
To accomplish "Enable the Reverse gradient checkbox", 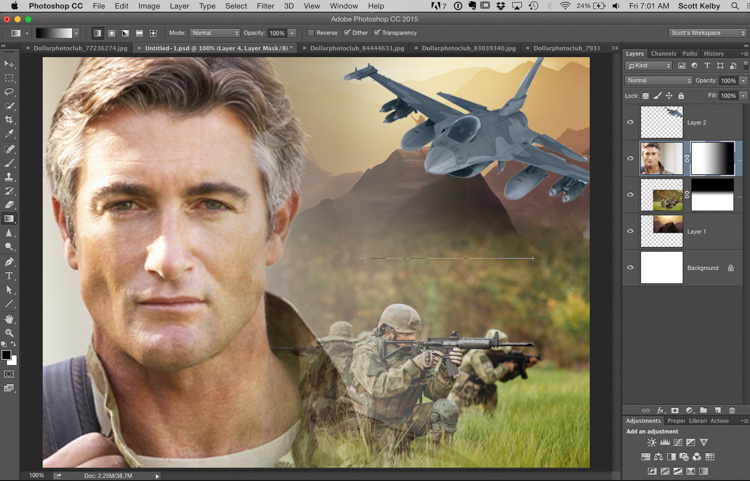I will pos(311,33).
